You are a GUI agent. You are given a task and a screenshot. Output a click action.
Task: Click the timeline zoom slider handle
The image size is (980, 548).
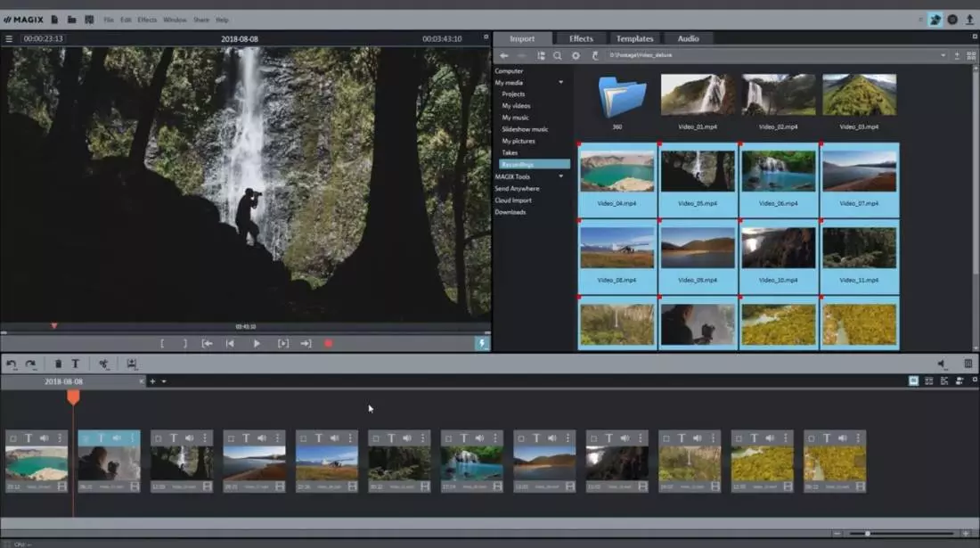[x=868, y=534]
